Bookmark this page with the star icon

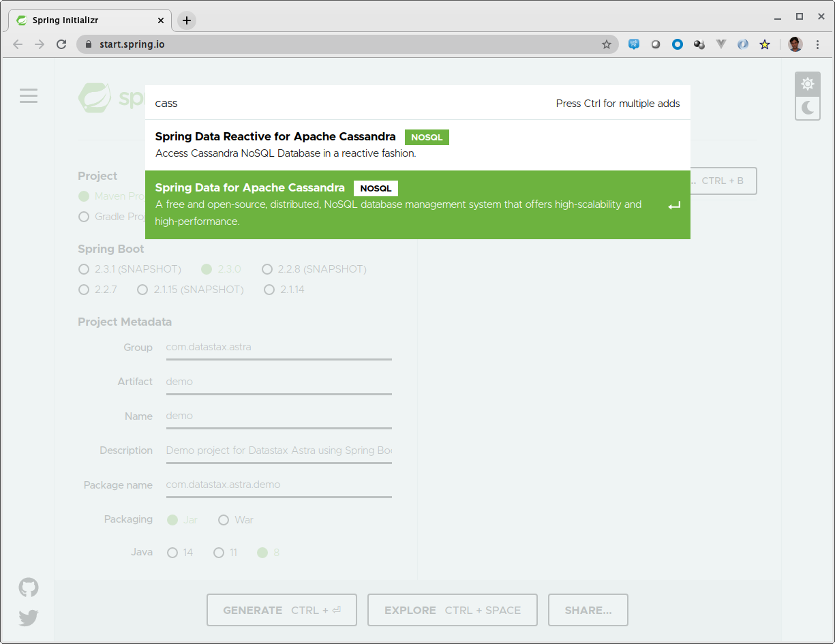click(x=607, y=44)
